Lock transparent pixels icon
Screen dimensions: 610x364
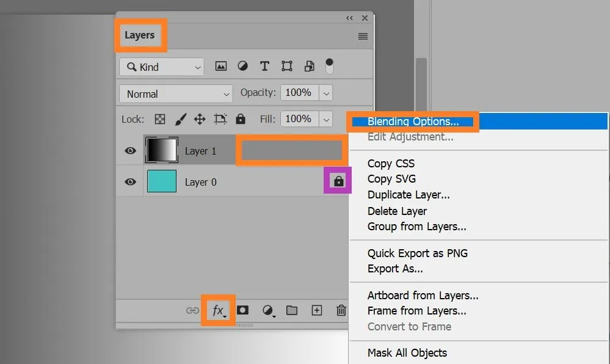coord(160,119)
